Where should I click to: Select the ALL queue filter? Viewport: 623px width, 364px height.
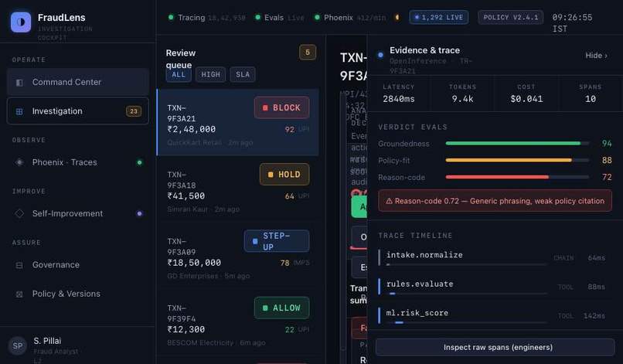tap(179, 75)
